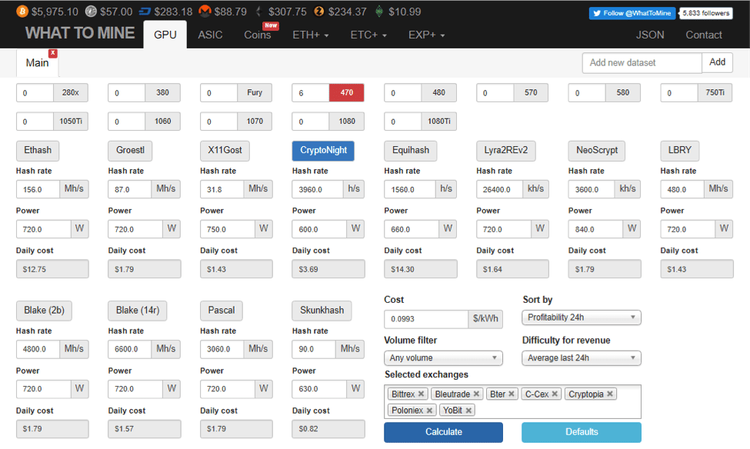
Task: Toggle the 470 GPU selection
Action: [x=346, y=93]
